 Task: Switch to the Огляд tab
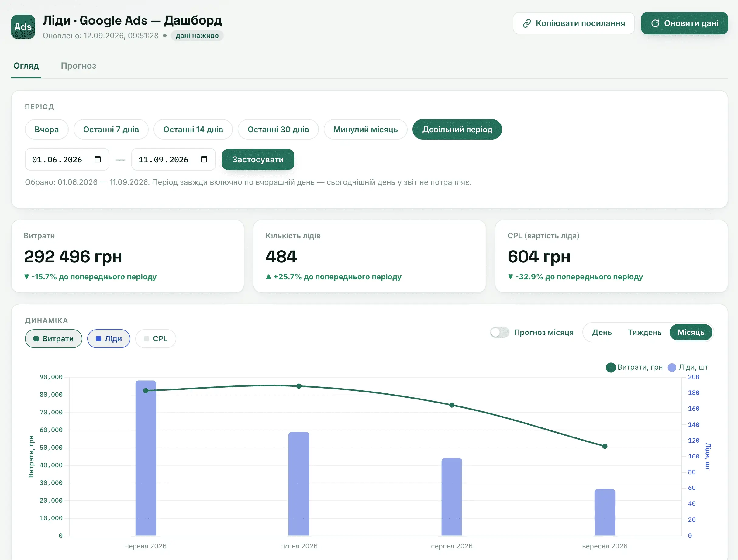(x=26, y=66)
